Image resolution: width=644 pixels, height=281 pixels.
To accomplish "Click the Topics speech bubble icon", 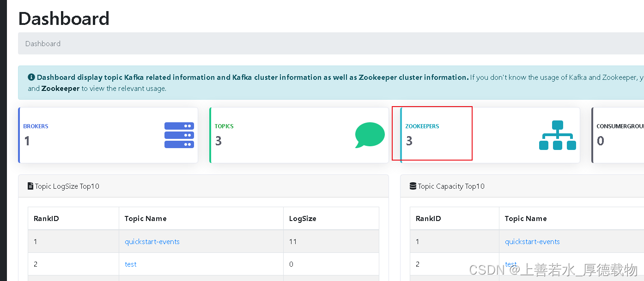I will click(370, 135).
